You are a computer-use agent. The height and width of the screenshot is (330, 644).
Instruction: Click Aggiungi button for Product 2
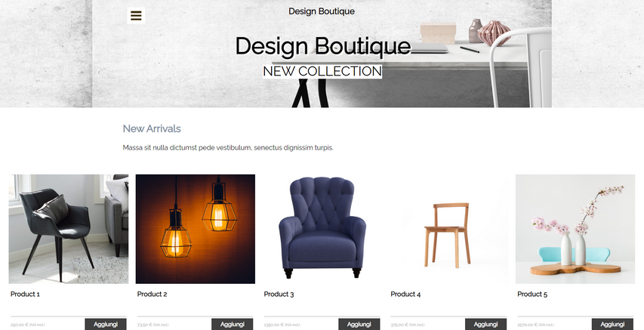coord(233,324)
